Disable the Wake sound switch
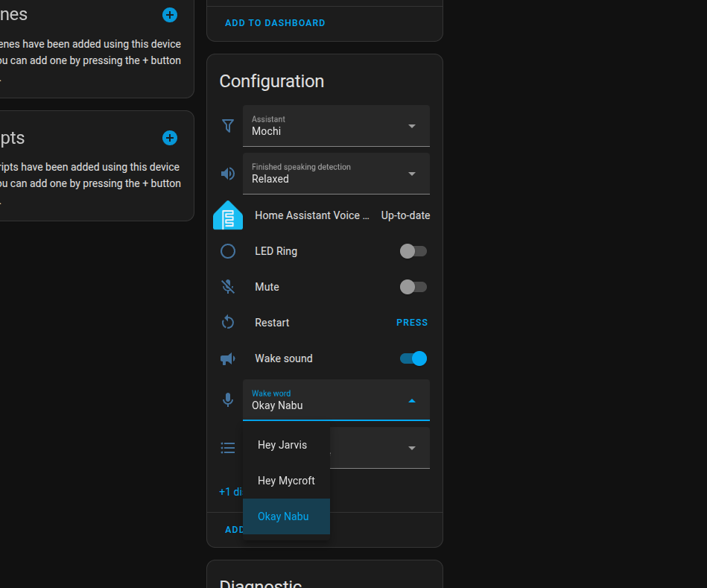 click(x=413, y=358)
